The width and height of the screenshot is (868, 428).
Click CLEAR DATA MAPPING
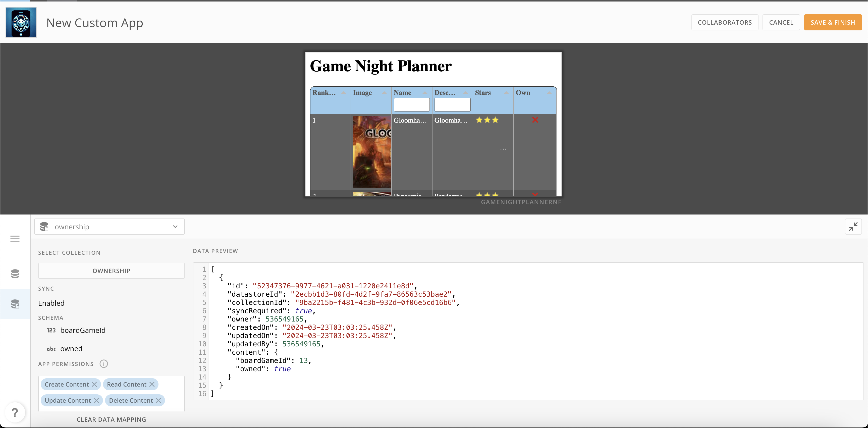pos(111,419)
